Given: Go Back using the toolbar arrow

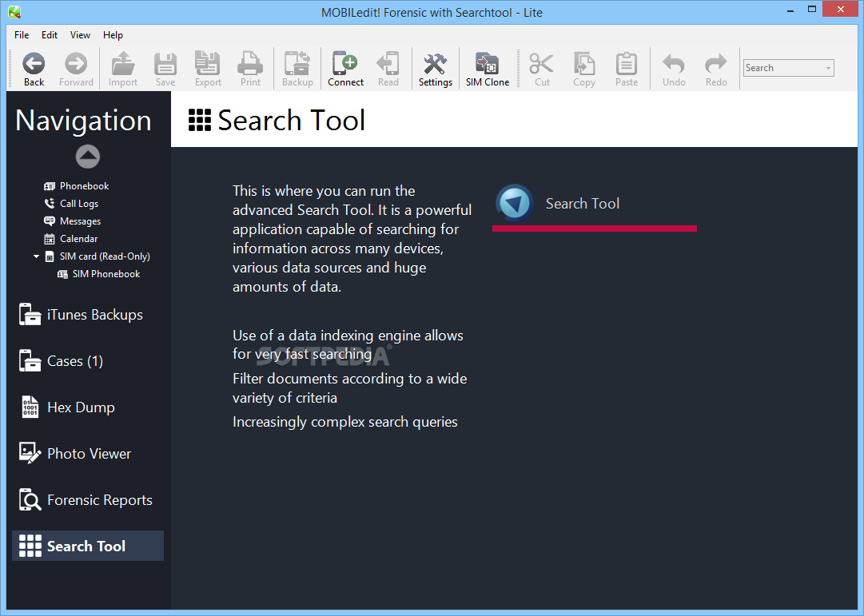Looking at the screenshot, I should 34,70.
